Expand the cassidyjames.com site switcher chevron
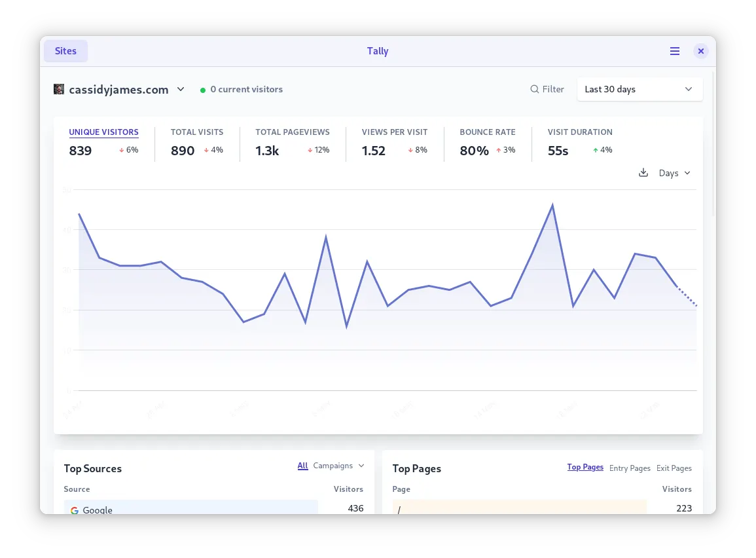This screenshot has height=558, width=756. click(181, 89)
